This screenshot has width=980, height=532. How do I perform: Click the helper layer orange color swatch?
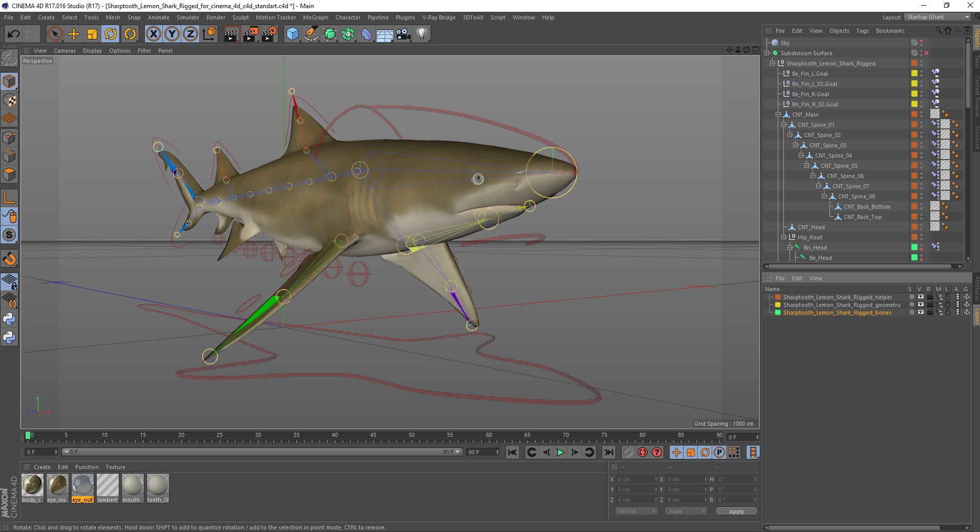coord(778,297)
